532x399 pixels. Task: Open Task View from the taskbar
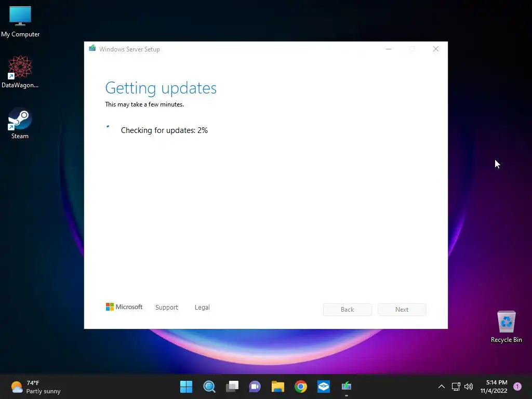232,387
